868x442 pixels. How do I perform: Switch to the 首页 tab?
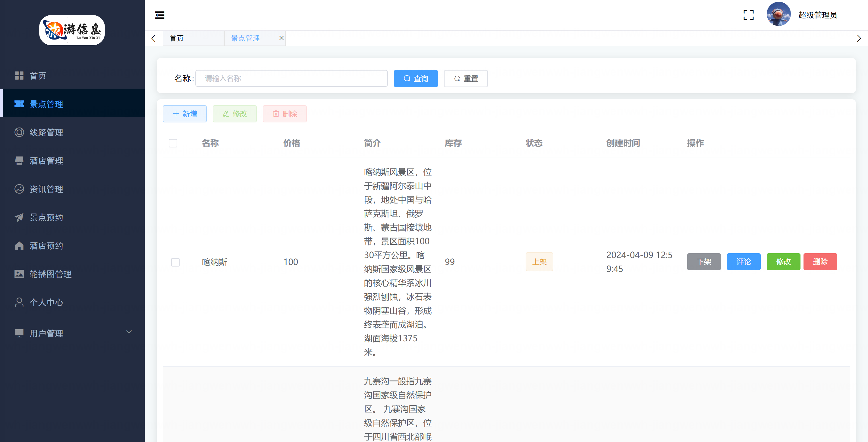click(177, 38)
